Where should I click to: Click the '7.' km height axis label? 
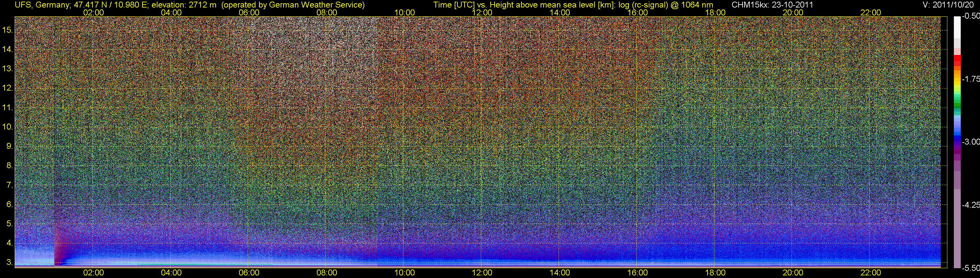coord(9,185)
